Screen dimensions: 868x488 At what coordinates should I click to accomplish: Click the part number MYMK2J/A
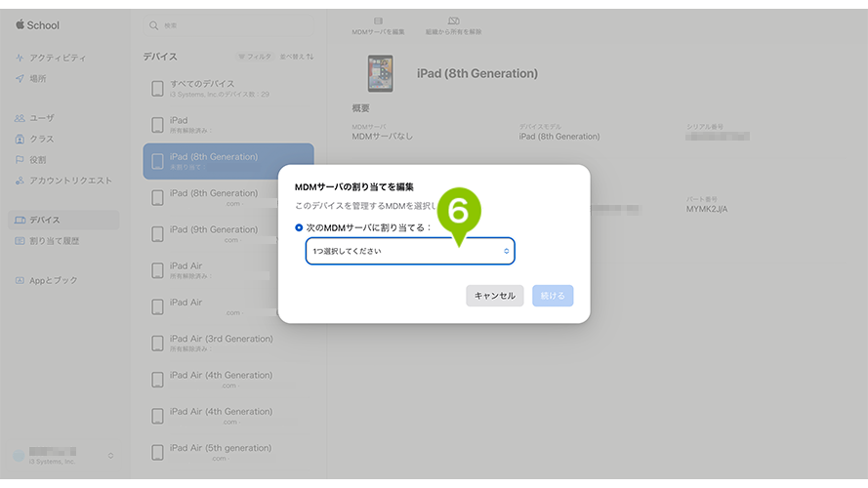[707, 209]
